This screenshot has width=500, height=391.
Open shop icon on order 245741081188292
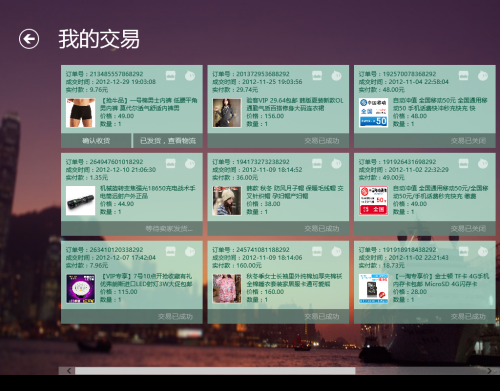(x=317, y=252)
